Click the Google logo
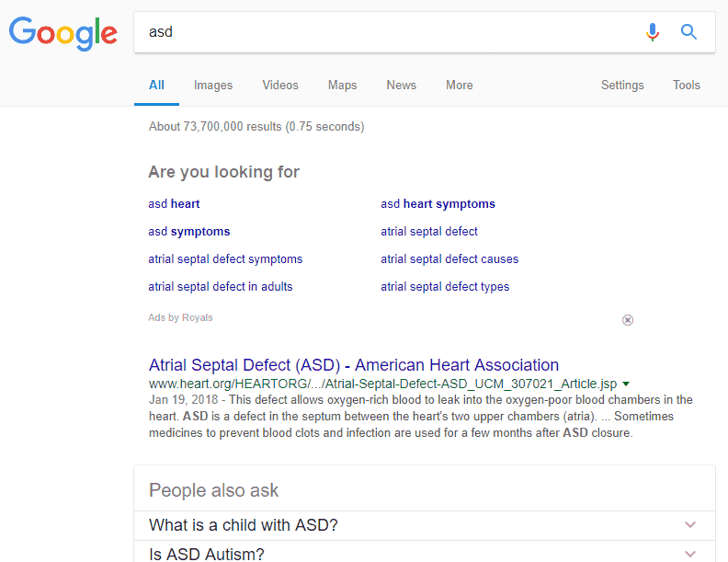728x562 pixels. pyautogui.click(x=63, y=33)
